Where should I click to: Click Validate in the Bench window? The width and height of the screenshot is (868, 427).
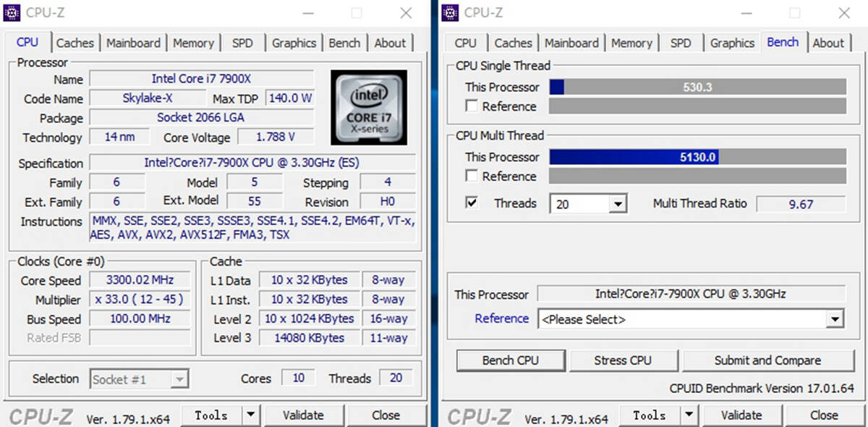click(x=741, y=415)
